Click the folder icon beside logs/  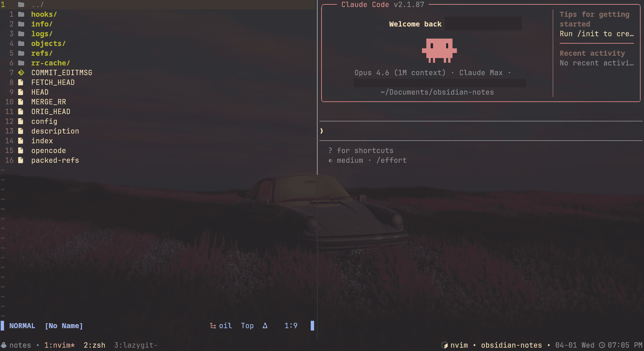[21, 34]
